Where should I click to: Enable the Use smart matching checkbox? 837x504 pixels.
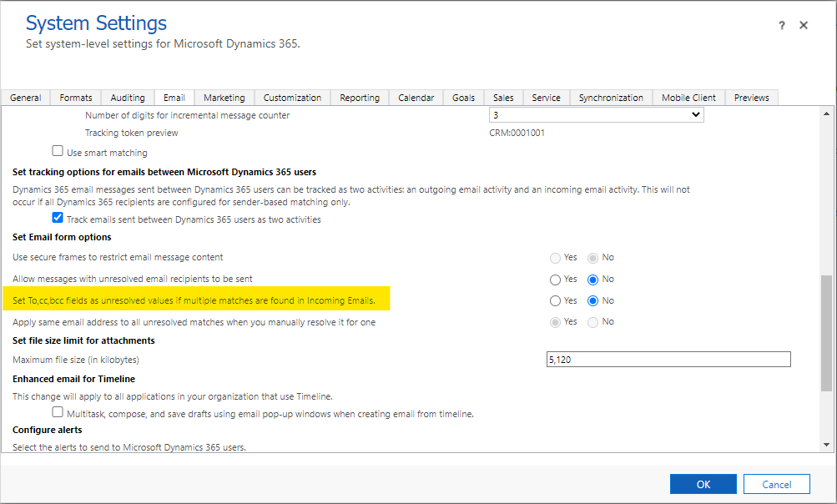tap(58, 152)
